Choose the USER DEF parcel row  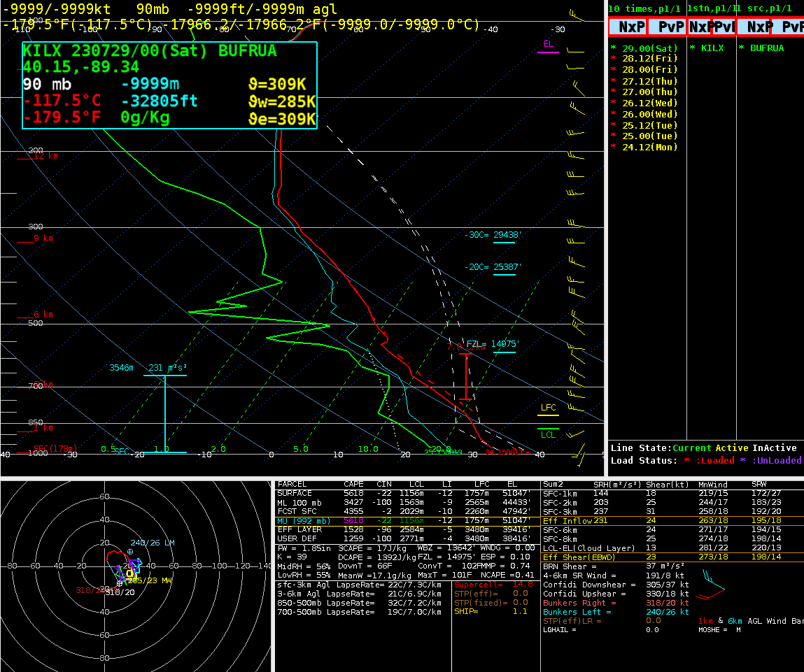coord(408,538)
